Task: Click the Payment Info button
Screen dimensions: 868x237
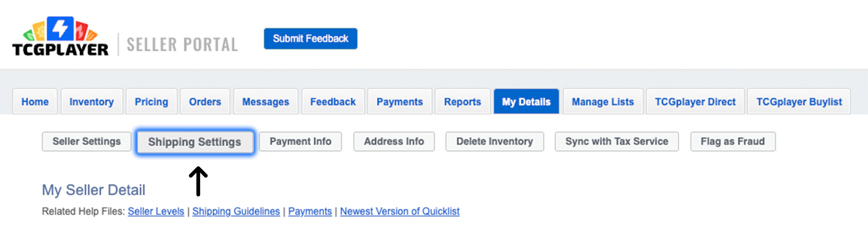Action: (x=301, y=141)
